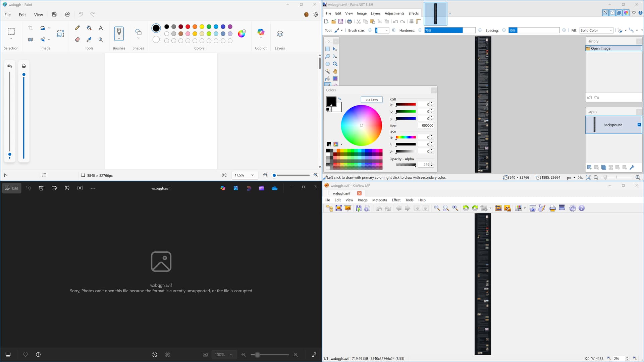Click the print icon in Paint.NET toolbar

coord(350,21)
